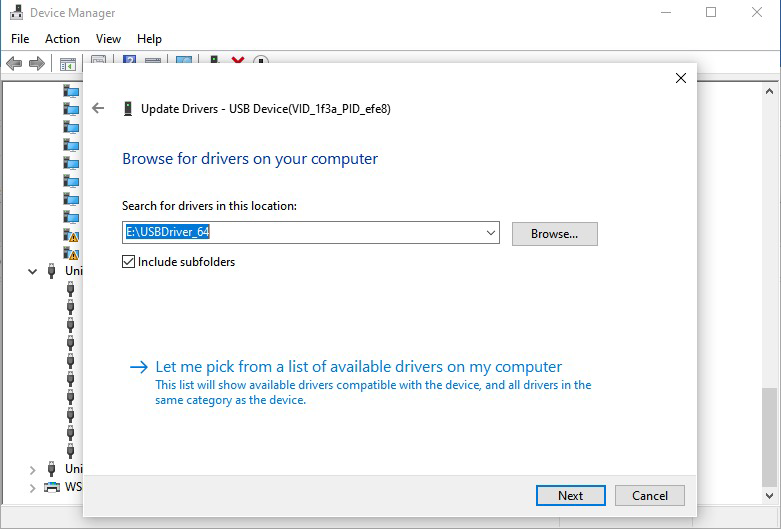Viewport: 781px width, 529px height.
Task: Open the File menu
Action: (20, 39)
